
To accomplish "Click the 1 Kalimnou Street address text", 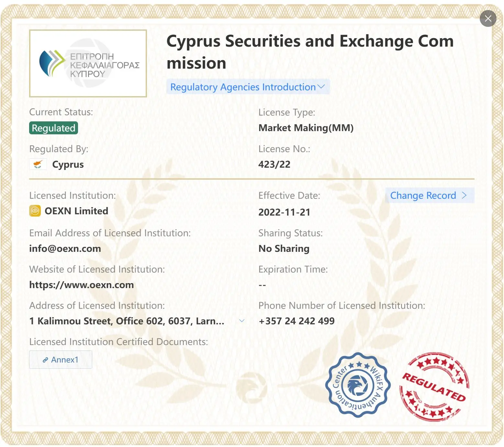I will tap(127, 321).
